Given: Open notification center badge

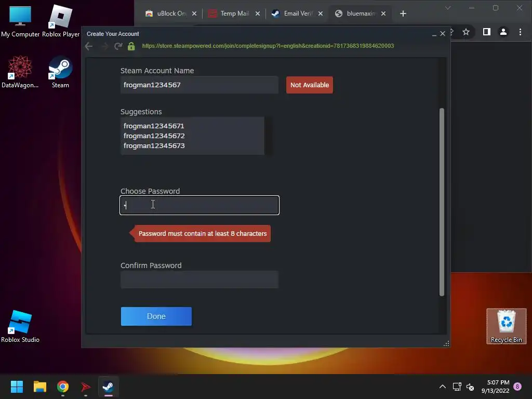Looking at the screenshot, I should (517, 387).
